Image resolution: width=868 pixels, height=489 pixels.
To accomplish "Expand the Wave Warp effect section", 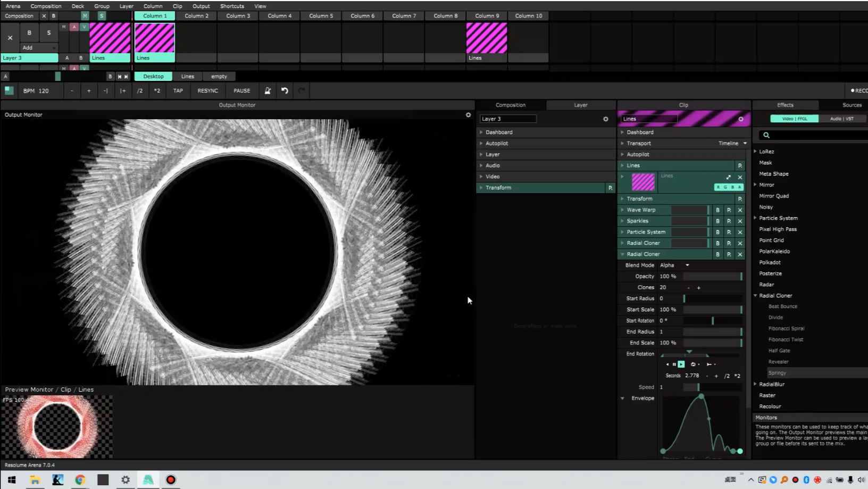I will (x=622, y=210).
